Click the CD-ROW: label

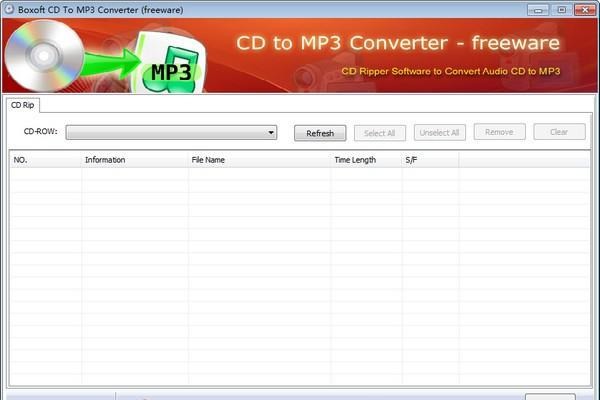41,131
